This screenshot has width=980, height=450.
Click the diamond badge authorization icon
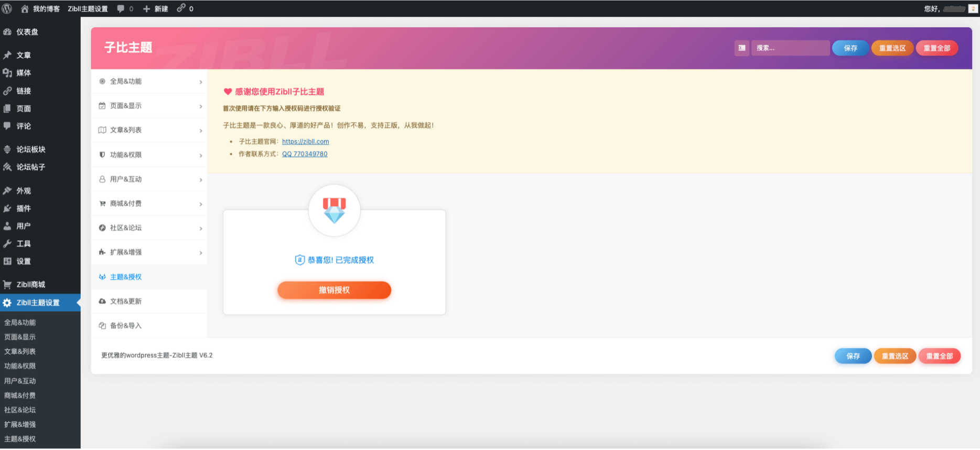[334, 210]
